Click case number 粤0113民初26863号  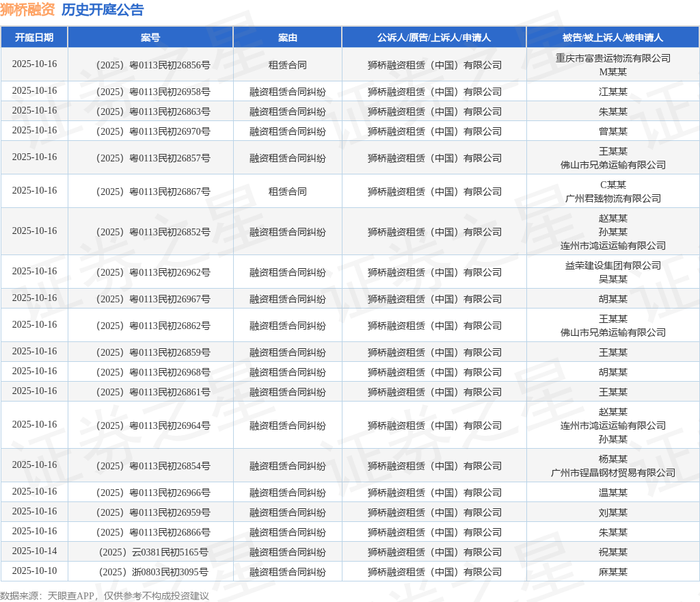[153, 112]
